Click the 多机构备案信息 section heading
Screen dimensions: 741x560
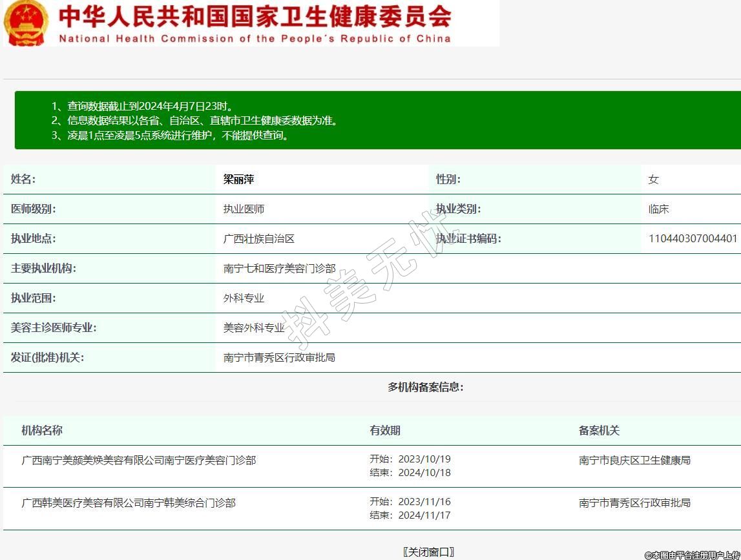425,387
